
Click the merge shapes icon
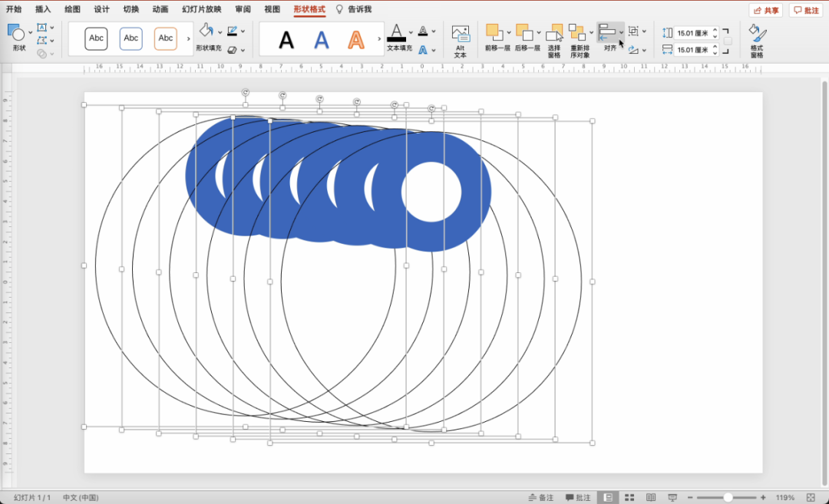[x=41, y=54]
